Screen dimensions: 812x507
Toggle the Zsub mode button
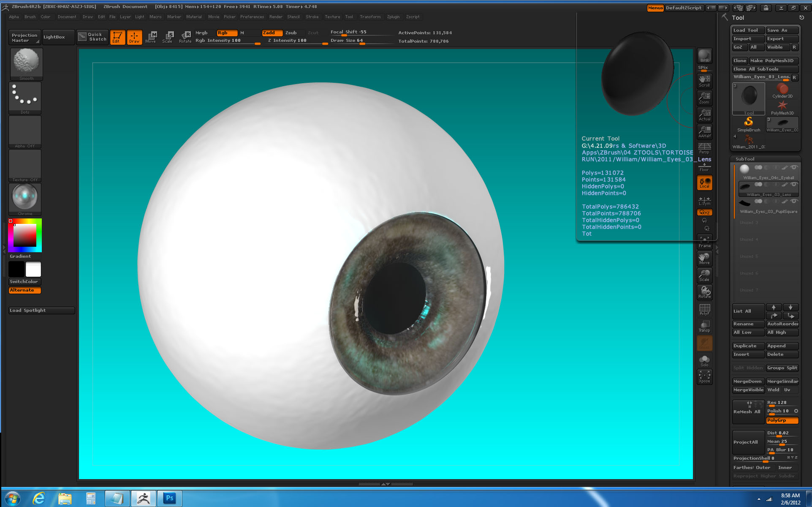[291, 33]
